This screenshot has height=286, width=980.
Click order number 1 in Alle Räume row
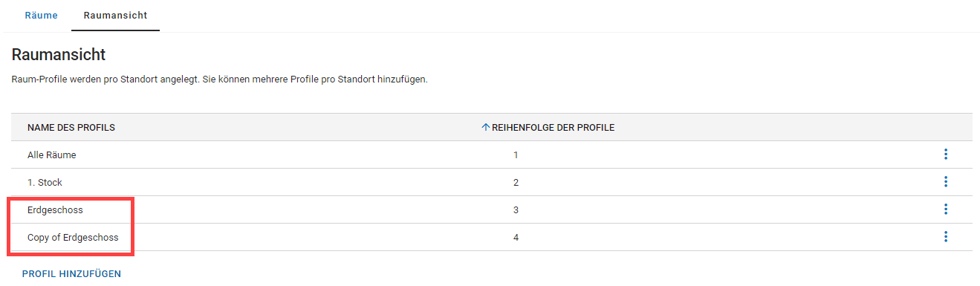click(516, 155)
